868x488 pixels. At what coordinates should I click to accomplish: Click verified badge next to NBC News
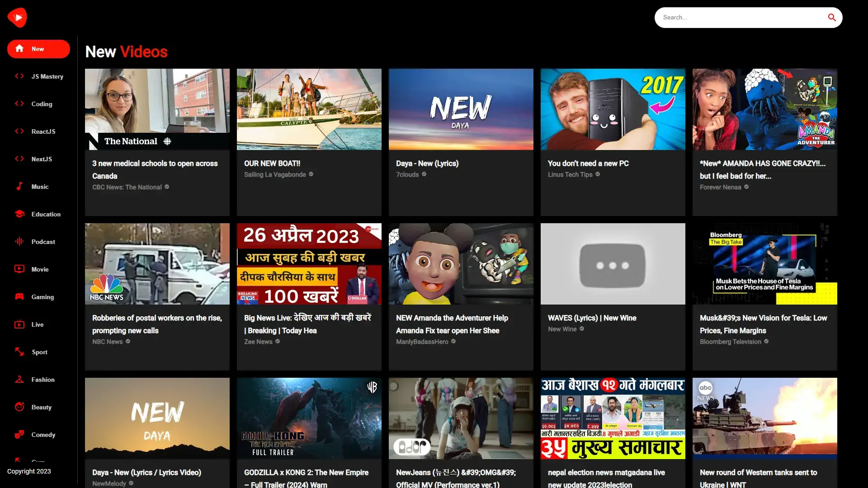[128, 341]
